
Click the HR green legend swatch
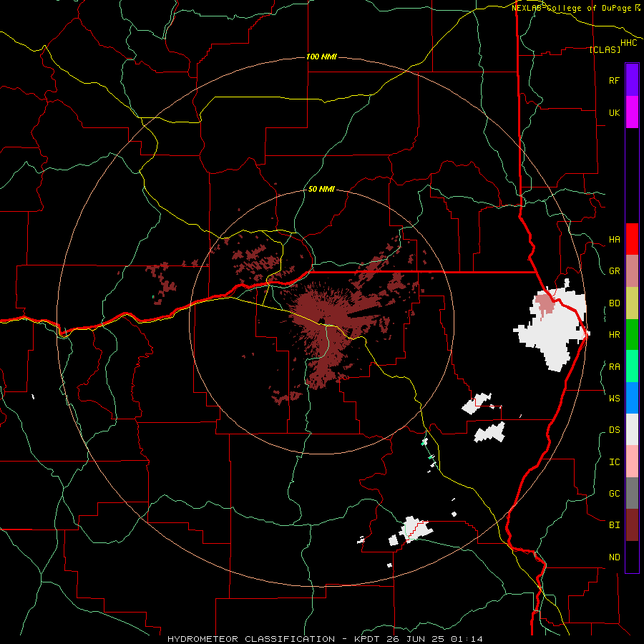point(632,335)
